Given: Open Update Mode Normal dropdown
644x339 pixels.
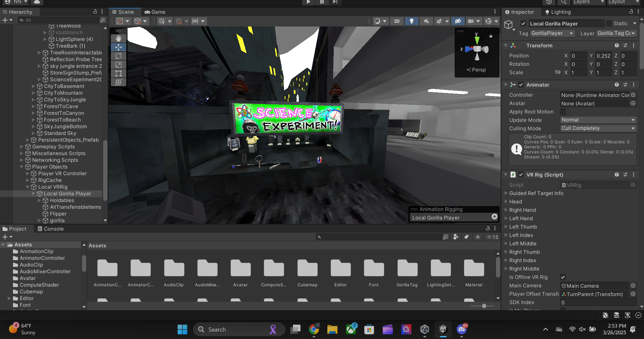Looking at the screenshot, I should tap(598, 120).
